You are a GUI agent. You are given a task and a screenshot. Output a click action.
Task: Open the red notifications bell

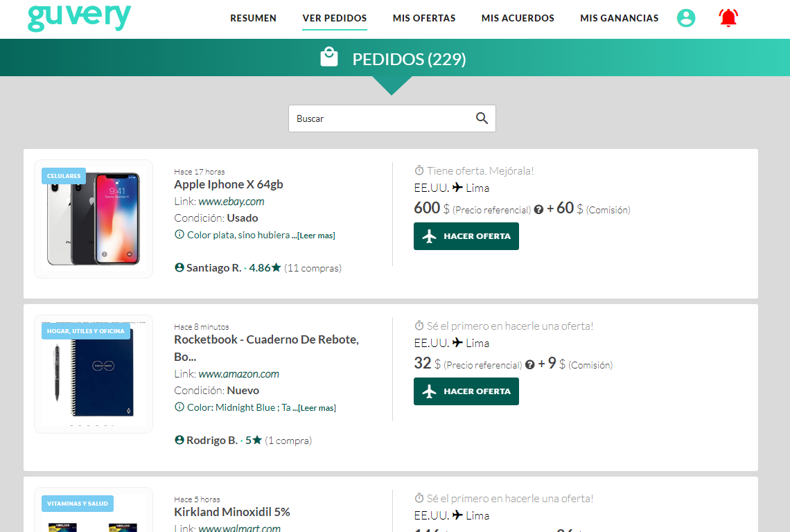click(728, 17)
